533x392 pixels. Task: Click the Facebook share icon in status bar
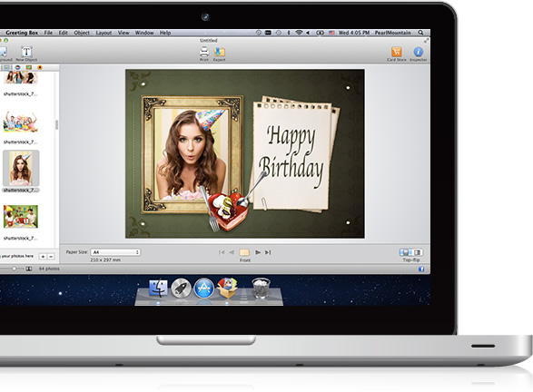(421, 269)
